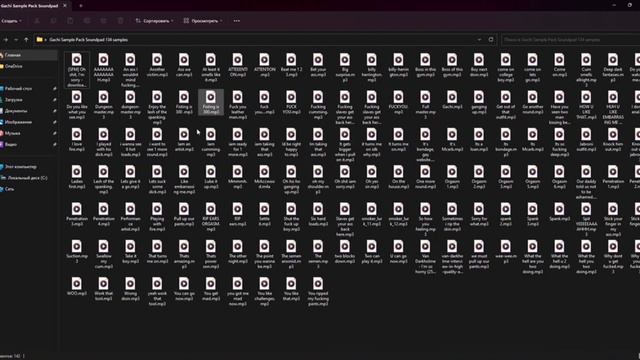Select the Boy next door.mp3 file icon
The image size is (640, 360).
pos(479,60)
